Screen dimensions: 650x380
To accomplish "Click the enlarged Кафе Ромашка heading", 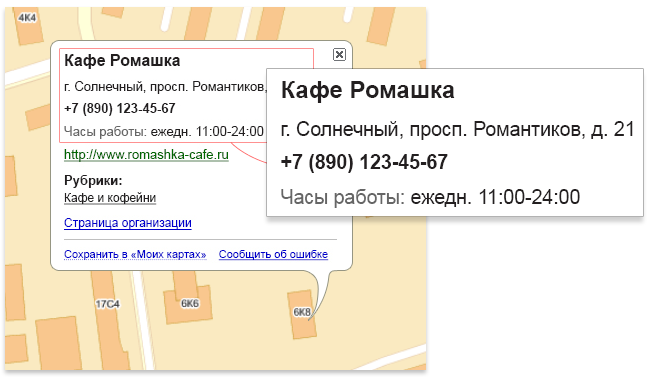I will (368, 90).
